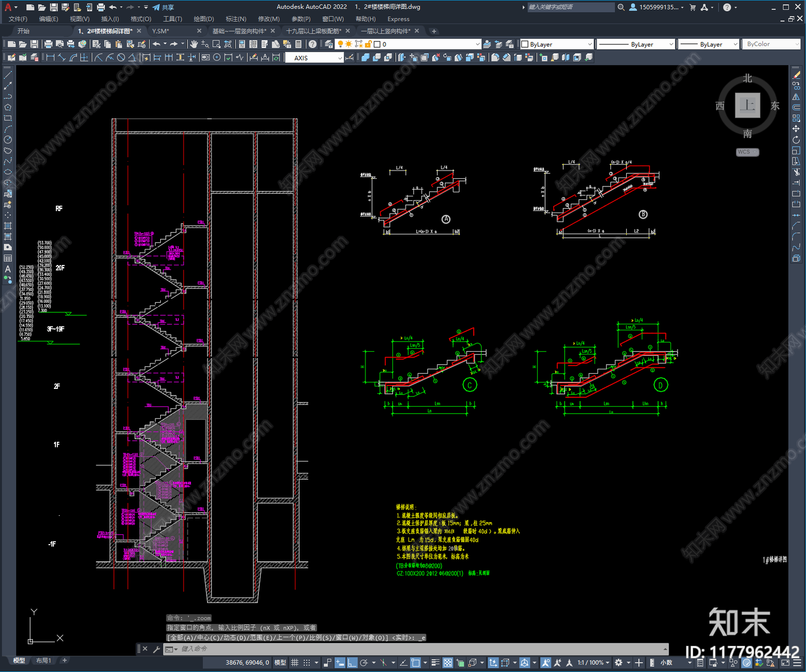Screen dimensions: 806x672
Task: Select the Diameter dimension tool
Action: [x=121, y=58]
